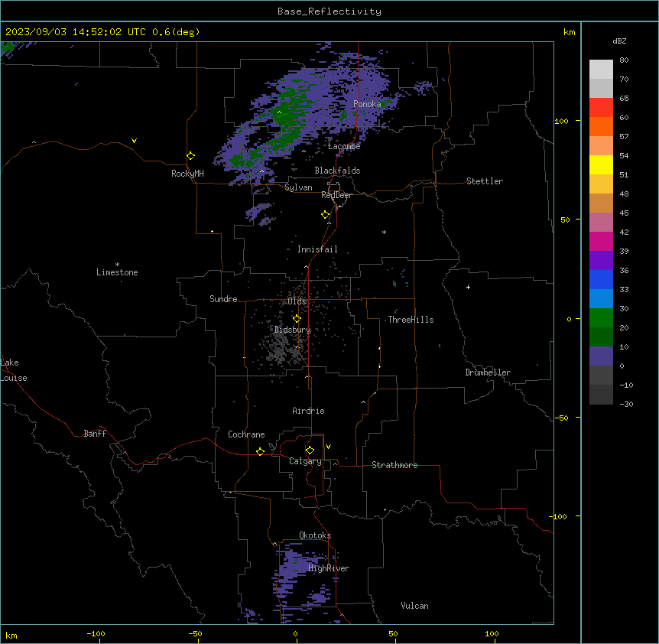
Task: Select the Okotoks label
Action: point(315,535)
